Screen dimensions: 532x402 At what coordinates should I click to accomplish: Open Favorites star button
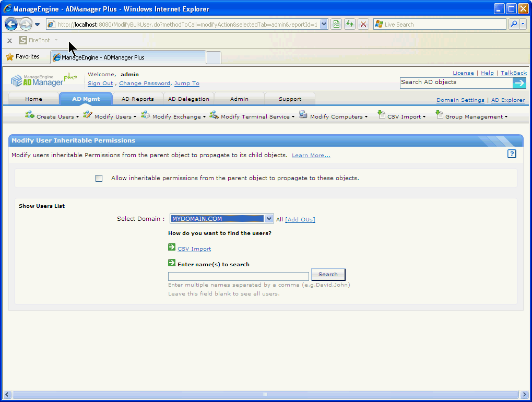coord(23,57)
